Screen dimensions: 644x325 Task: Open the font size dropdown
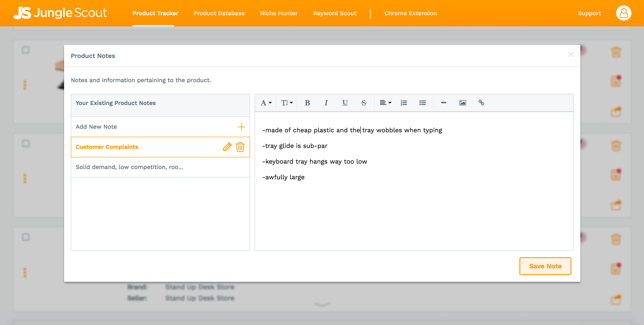click(287, 103)
